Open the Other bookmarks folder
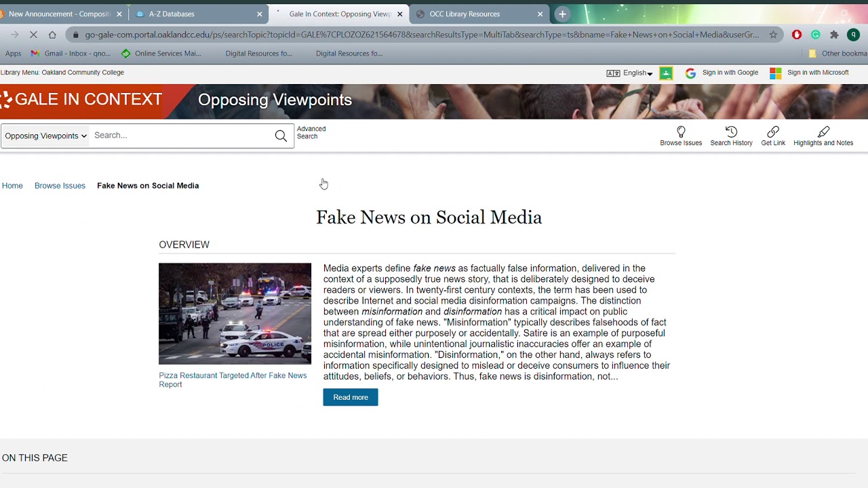 (837, 54)
